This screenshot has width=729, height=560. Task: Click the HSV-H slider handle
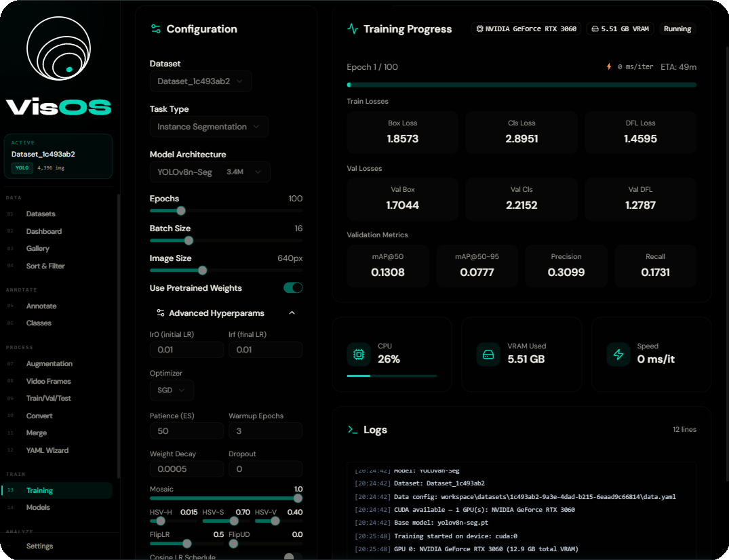(161, 521)
